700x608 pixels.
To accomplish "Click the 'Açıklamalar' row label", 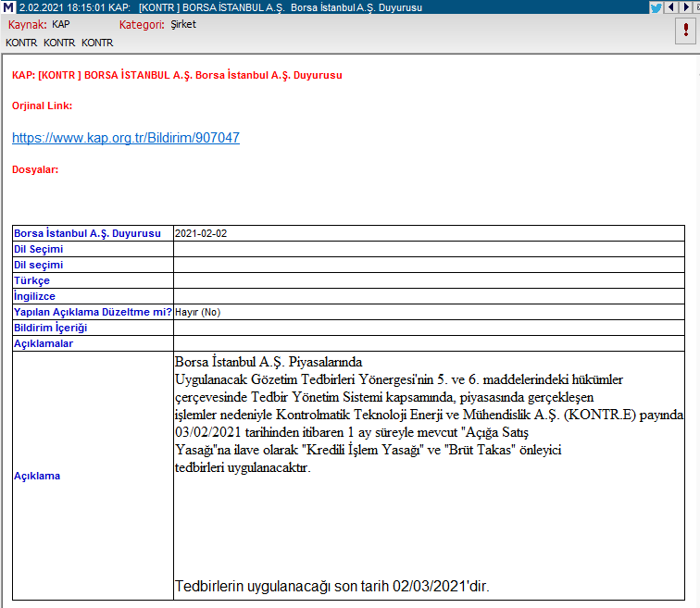I will (x=44, y=343).
